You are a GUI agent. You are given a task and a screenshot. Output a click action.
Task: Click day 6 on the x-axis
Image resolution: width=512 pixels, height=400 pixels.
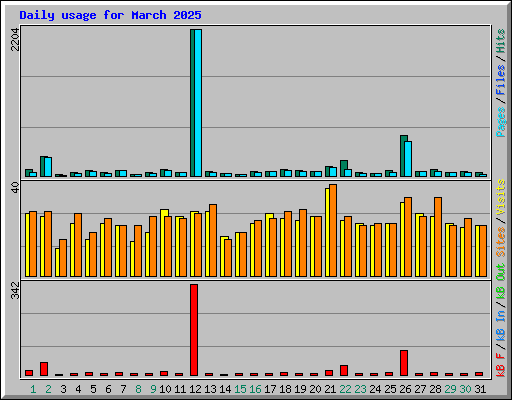click(108, 389)
